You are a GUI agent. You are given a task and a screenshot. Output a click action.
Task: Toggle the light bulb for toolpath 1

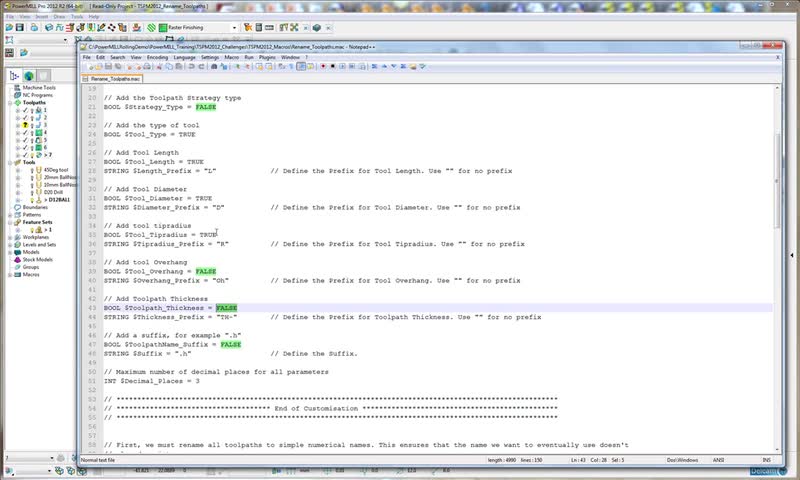[x=32, y=110]
